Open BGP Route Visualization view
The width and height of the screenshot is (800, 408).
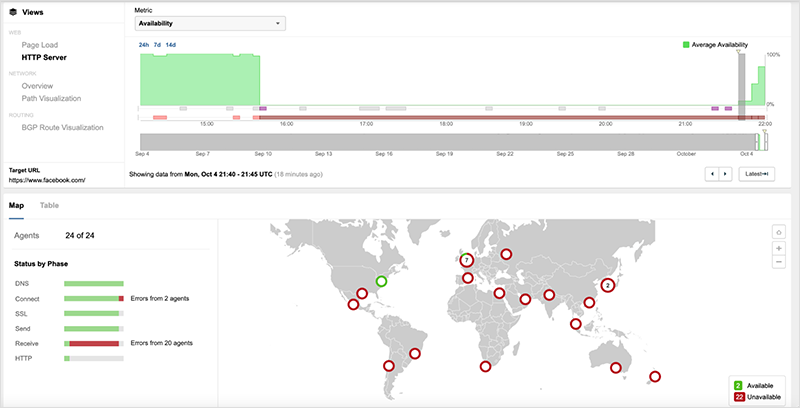pyautogui.click(x=62, y=127)
